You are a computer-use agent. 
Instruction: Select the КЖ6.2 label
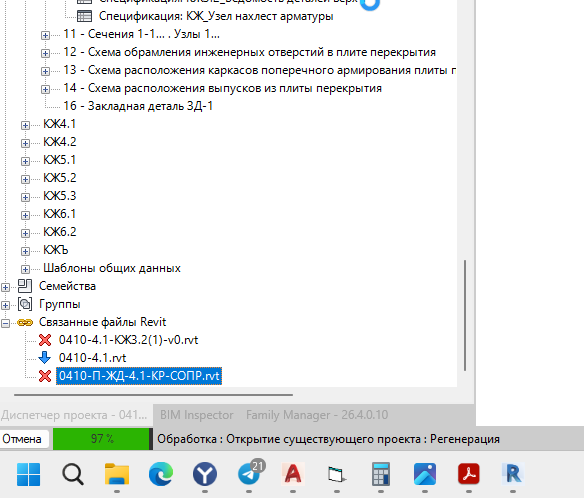pos(60,232)
